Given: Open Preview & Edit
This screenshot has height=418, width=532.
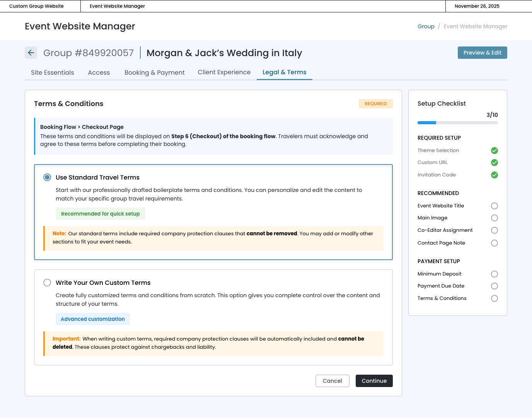Looking at the screenshot, I should [482, 53].
